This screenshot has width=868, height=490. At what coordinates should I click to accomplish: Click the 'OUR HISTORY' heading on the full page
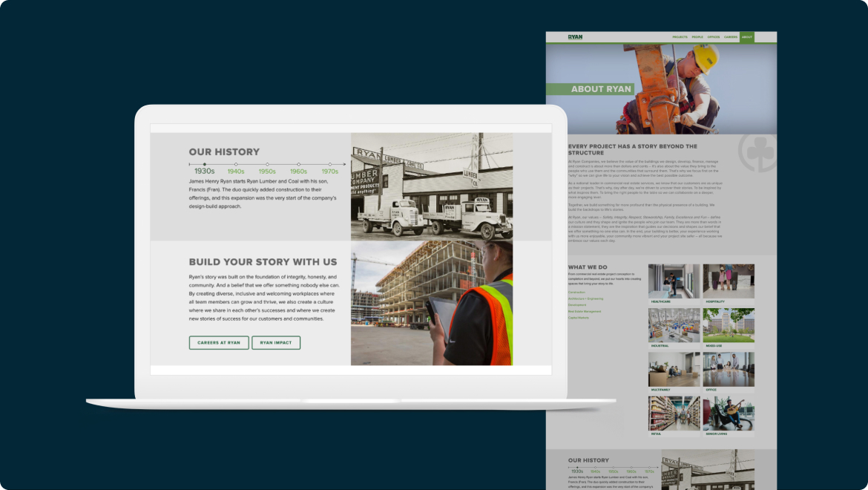coord(588,460)
